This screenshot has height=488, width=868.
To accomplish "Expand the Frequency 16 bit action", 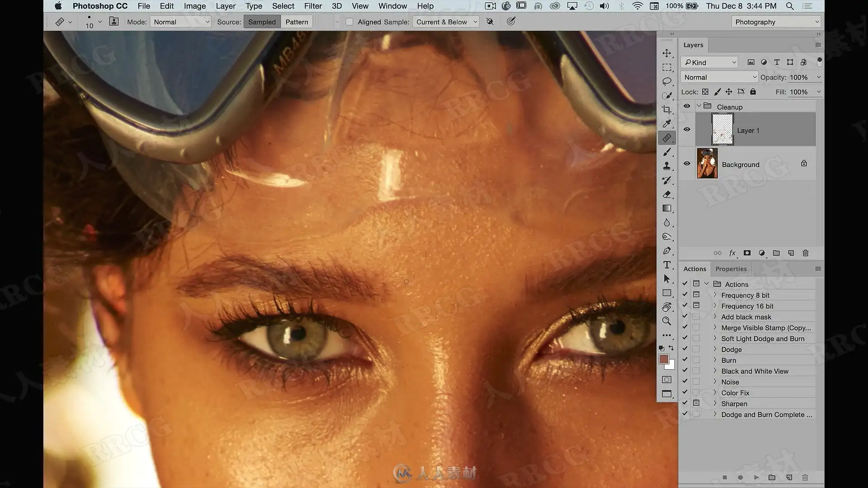I will (715, 305).
